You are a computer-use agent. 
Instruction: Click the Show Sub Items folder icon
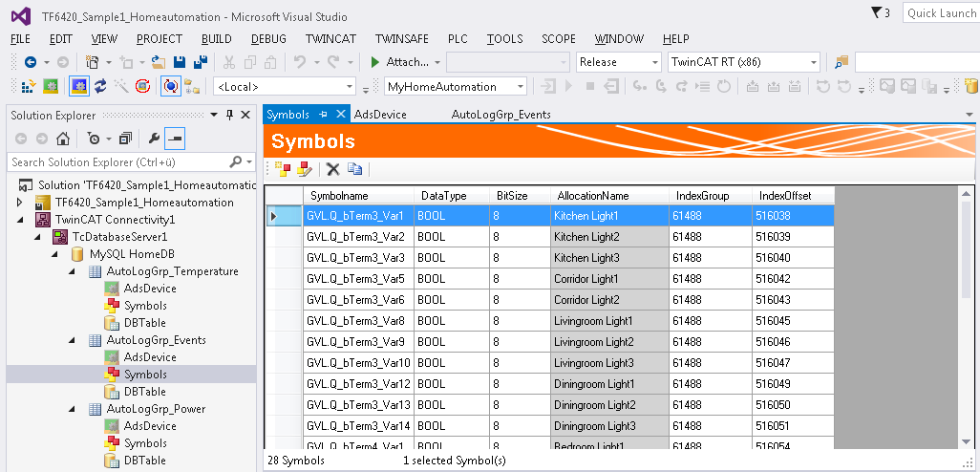click(x=192, y=86)
